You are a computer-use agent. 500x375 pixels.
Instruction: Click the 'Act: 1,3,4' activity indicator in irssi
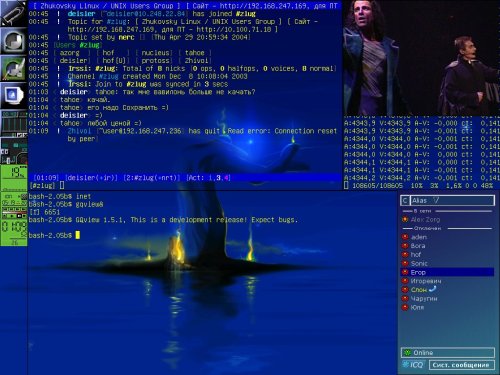pos(208,178)
